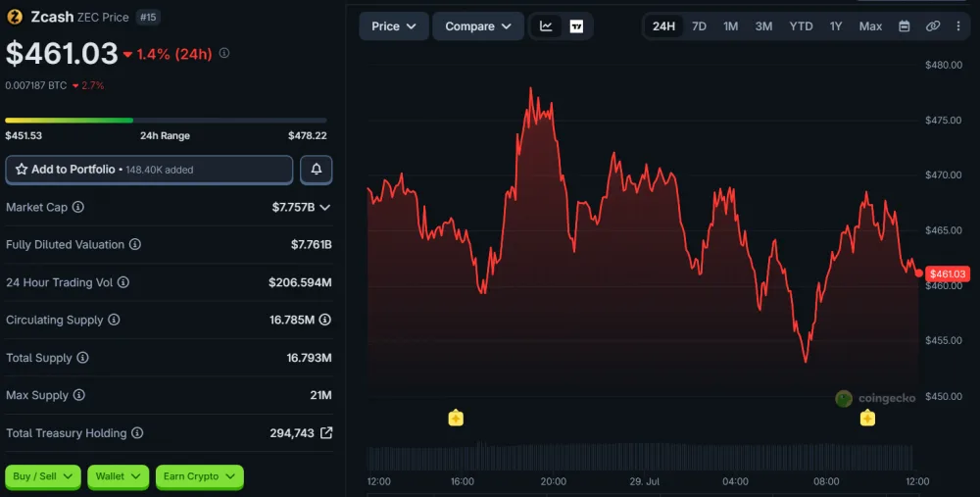Click the 0.007187 BTC value
This screenshot has height=497, width=980.
35,85
